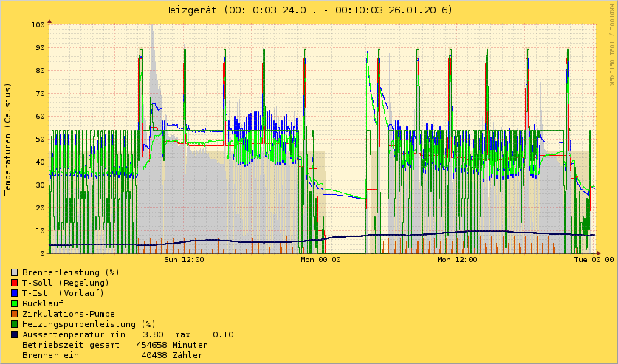Click the minimum value 3.80

pos(153,334)
